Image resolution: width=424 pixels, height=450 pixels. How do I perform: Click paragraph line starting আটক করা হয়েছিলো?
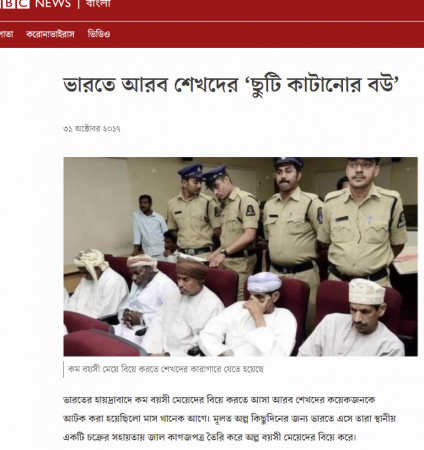click(x=229, y=418)
